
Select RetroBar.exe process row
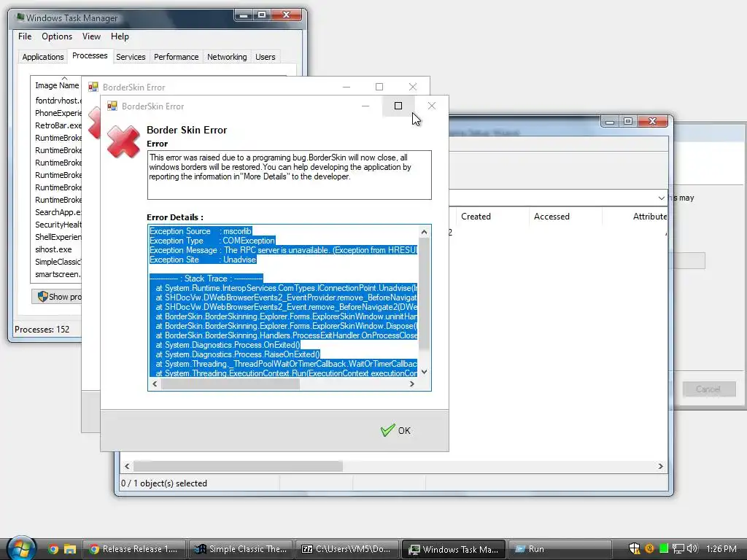(x=58, y=125)
